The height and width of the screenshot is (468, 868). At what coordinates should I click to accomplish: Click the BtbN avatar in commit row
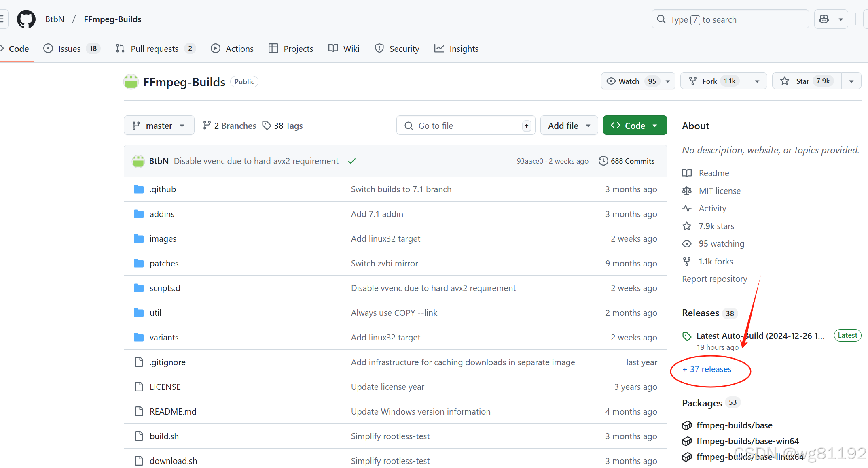point(138,161)
